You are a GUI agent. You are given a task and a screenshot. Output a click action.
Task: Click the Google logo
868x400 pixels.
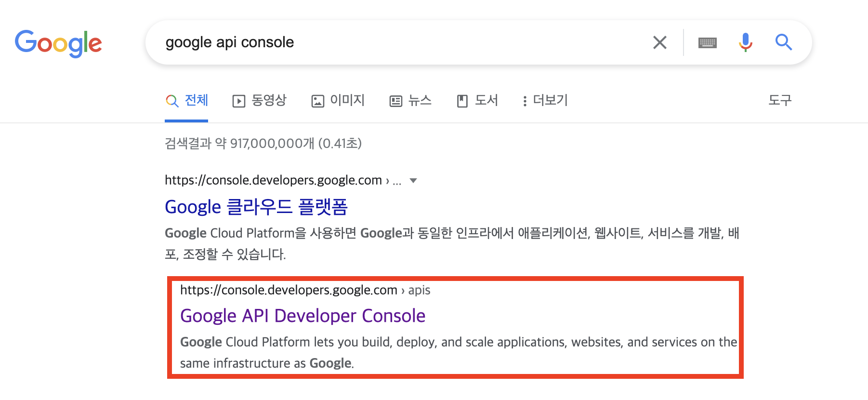tap(58, 43)
